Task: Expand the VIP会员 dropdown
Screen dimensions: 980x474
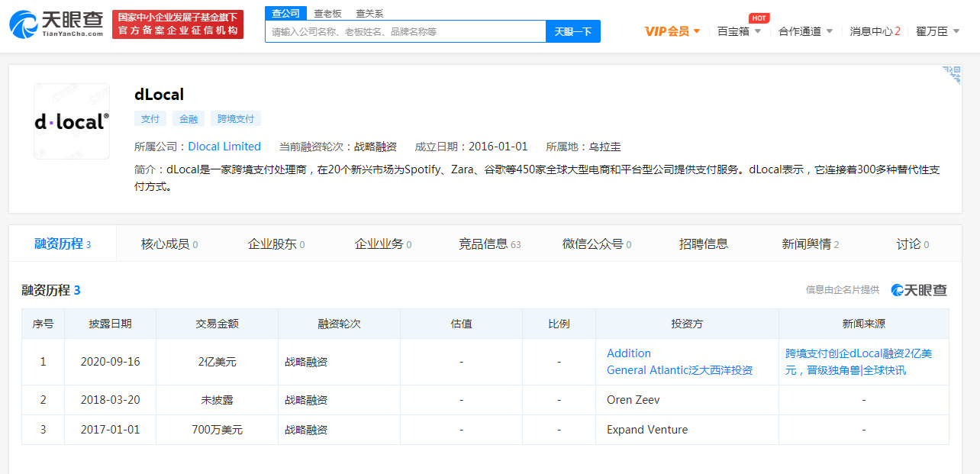Action: (672, 31)
